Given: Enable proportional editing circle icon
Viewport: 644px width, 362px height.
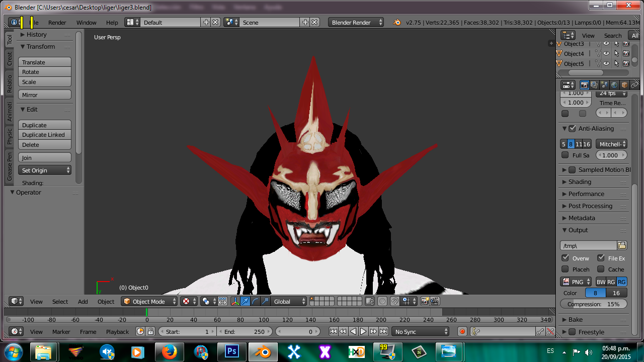Looking at the screenshot, I should click(382, 301).
